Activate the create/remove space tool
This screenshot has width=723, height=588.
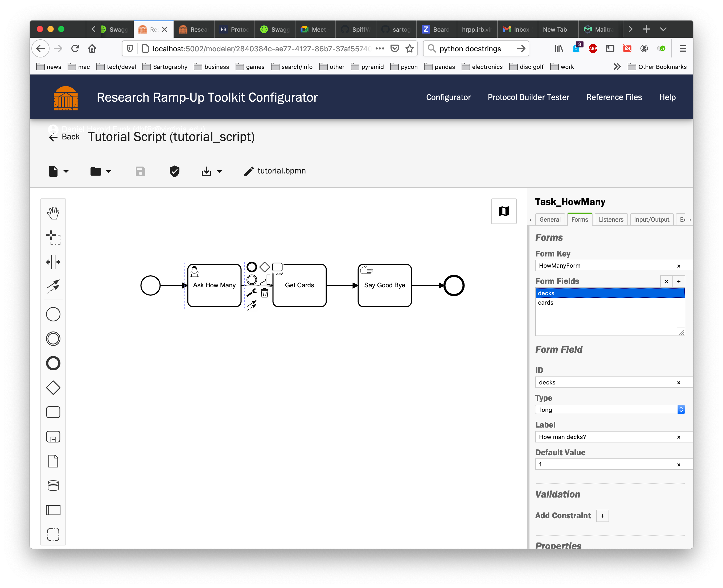click(53, 262)
